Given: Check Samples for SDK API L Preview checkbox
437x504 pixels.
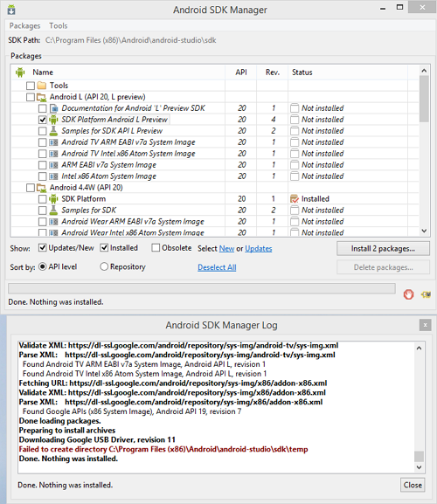Looking at the screenshot, I should tap(43, 131).
